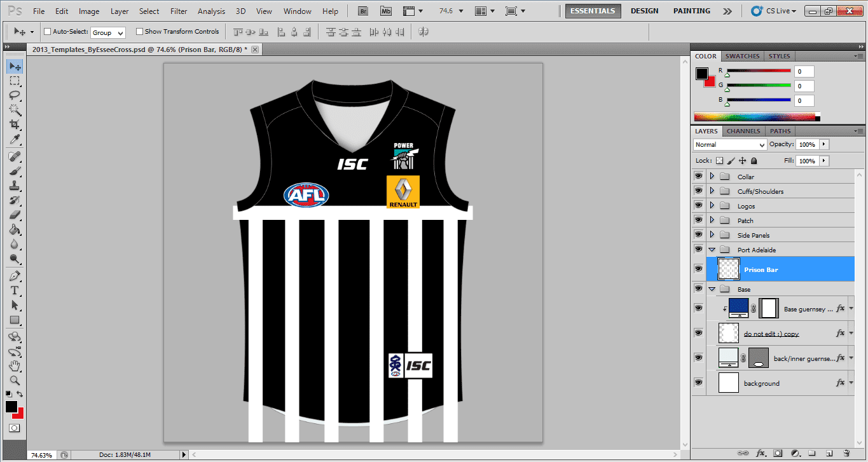Select the Eyedropper tool
Viewport: 868px width, 462px height.
pos(14,139)
